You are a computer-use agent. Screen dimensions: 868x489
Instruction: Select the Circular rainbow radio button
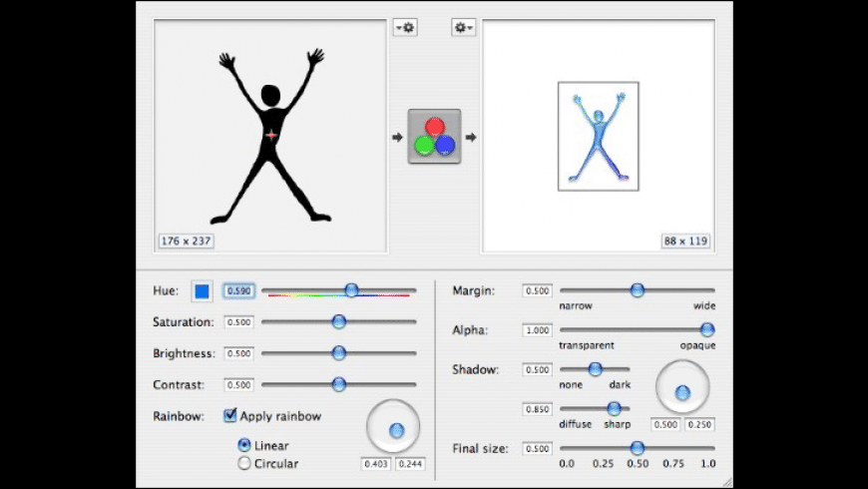[243, 463]
